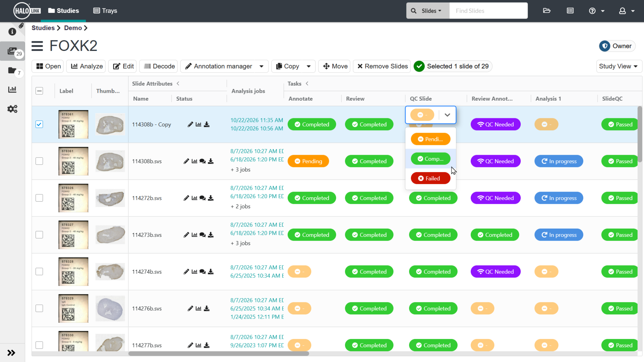
Task: Check the 114274b.svs row checkbox
Action: click(39, 271)
